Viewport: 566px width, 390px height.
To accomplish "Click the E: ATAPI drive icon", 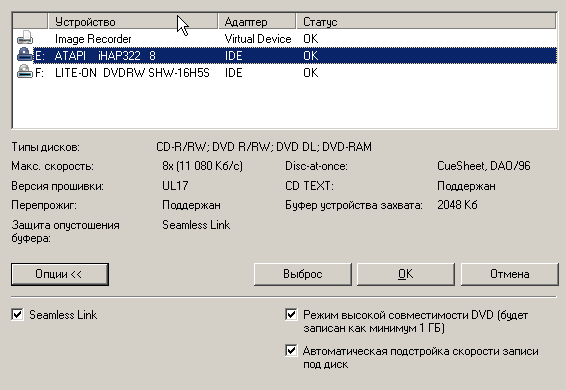I will (25, 55).
